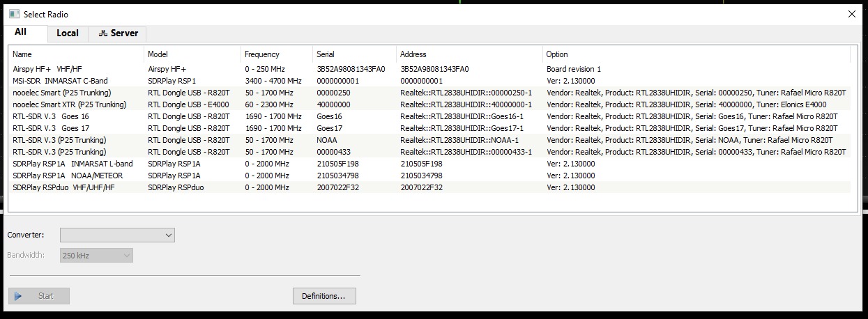
Task: Select SDRPlay RSP1A INMARSAT L-band radio
Action: coord(73,164)
